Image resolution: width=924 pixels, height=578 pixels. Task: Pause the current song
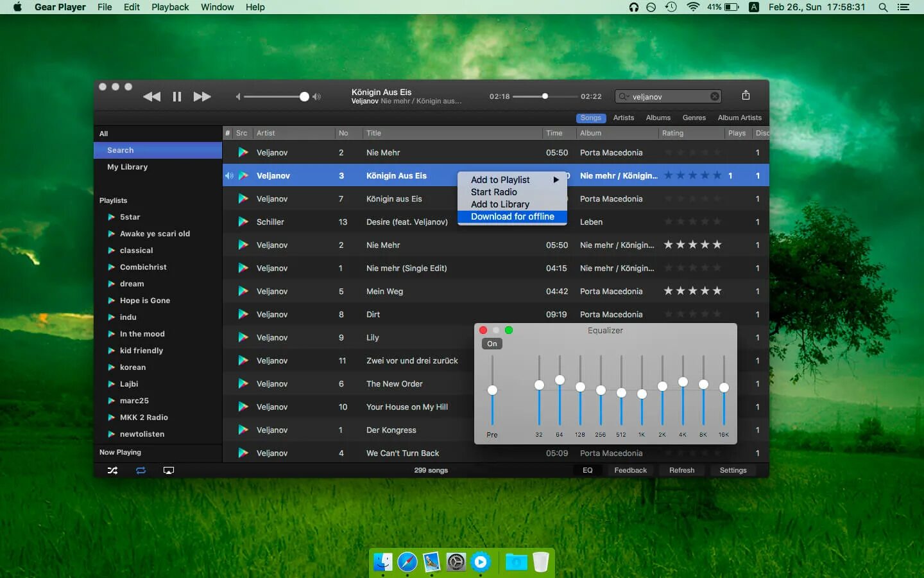pyautogui.click(x=177, y=96)
